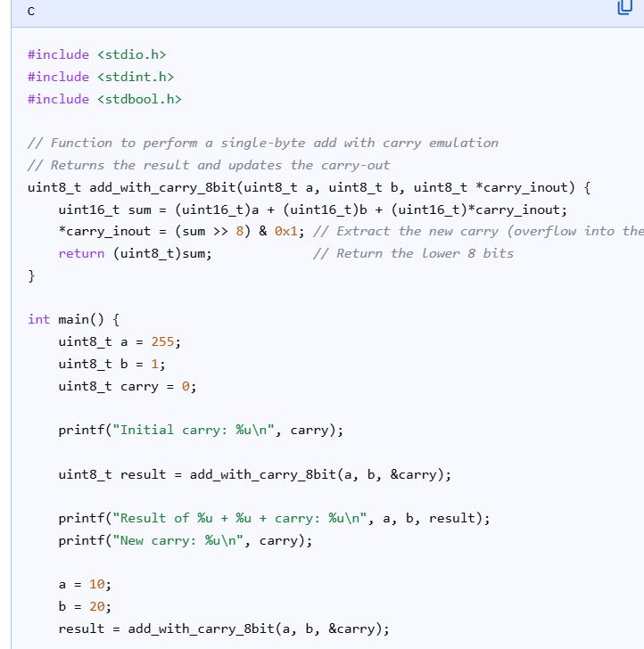
Task: Click the C language label in the header
Action: pyautogui.click(x=31, y=11)
